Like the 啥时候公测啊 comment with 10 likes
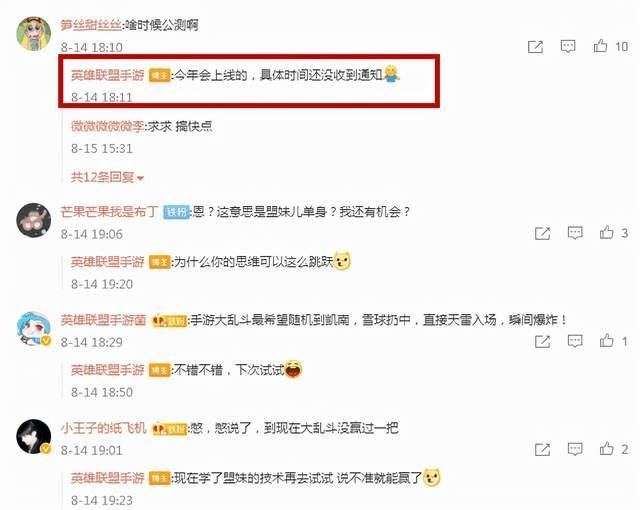The height and width of the screenshot is (510, 640). pos(600,46)
